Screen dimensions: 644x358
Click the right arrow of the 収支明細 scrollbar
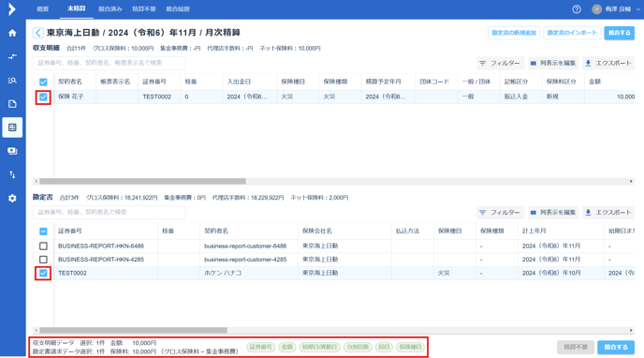[x=631, y=181]
